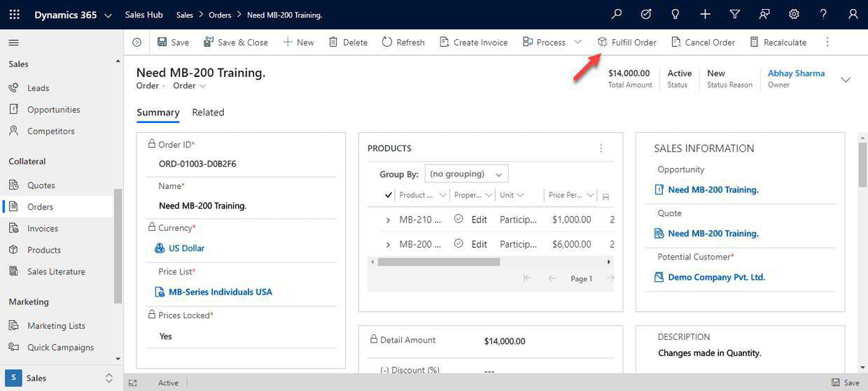868x391 pixels.
Task: Click the circular back icon in the command bar
Action: coord(137,42)
